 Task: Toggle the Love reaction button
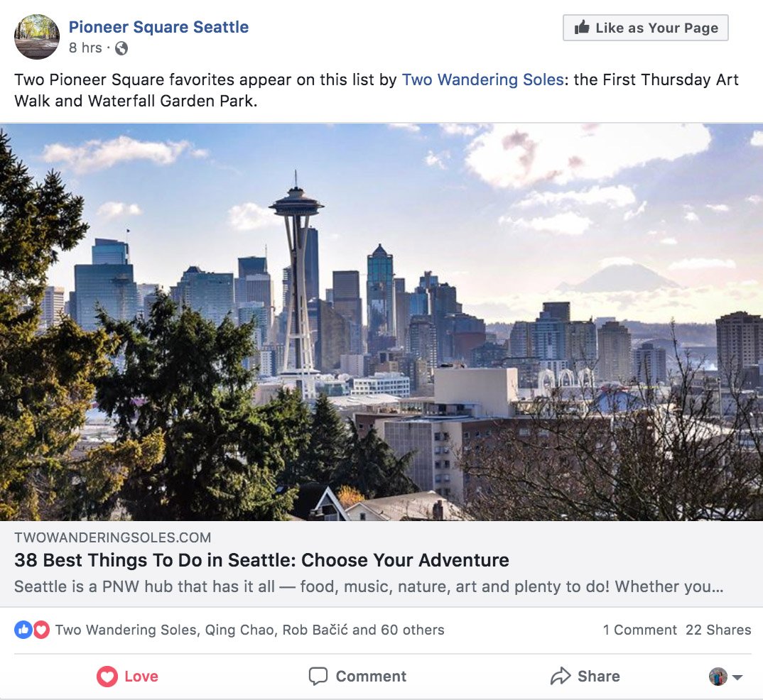click(127, 676)
